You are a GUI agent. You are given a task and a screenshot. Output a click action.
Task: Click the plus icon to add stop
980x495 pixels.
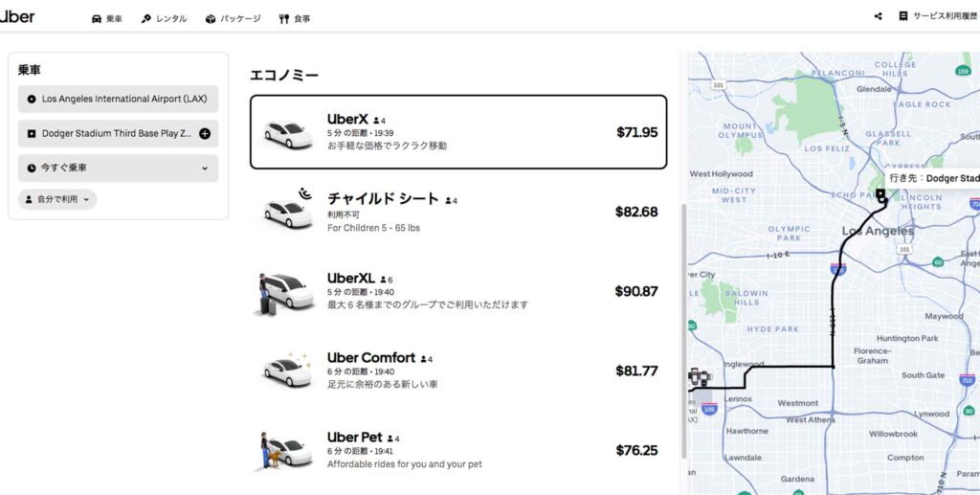(205, 134)
